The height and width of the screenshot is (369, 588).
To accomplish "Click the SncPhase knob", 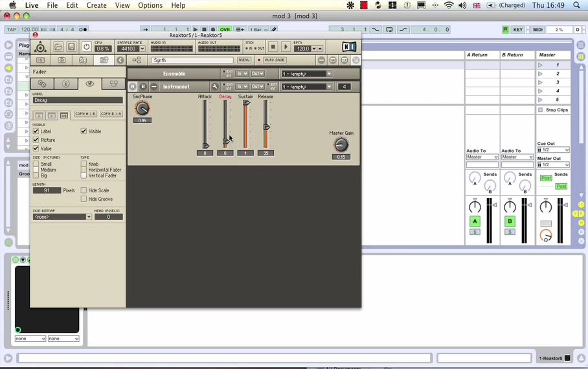I will [142, 108].
